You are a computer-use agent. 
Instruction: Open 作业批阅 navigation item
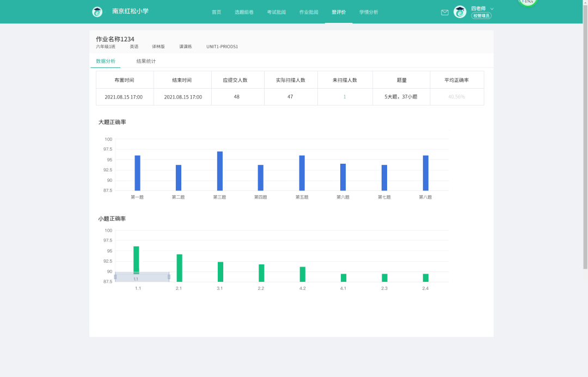(309, 12)
